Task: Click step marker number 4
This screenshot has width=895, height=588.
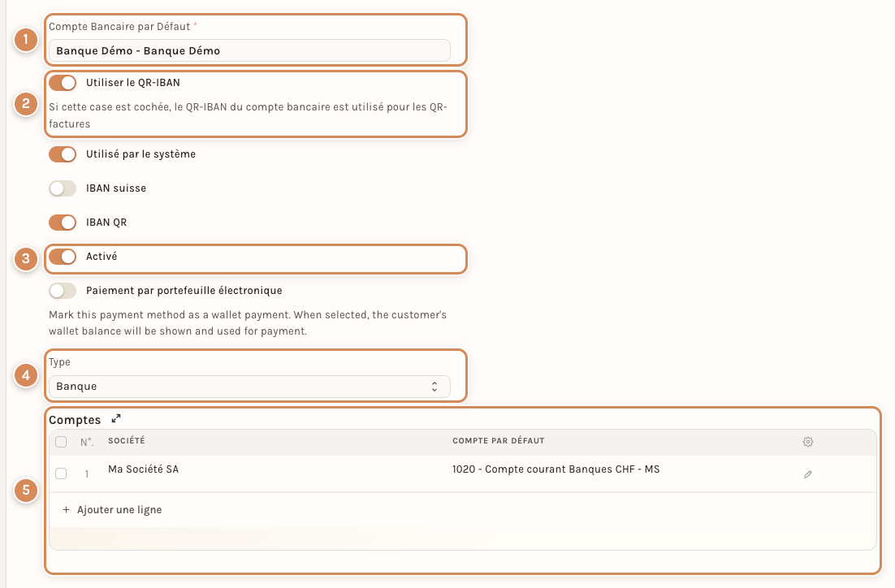Action: point(26,376)
